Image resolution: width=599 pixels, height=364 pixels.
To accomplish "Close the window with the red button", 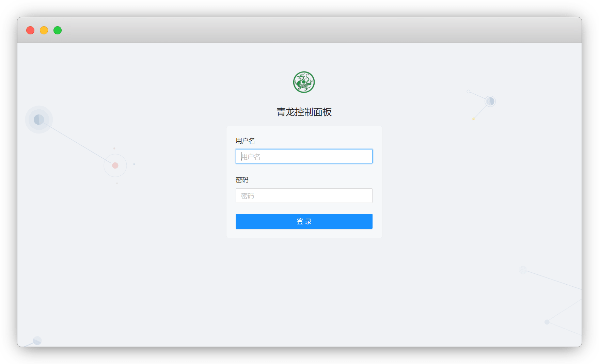I will click(x=30, y=30).
